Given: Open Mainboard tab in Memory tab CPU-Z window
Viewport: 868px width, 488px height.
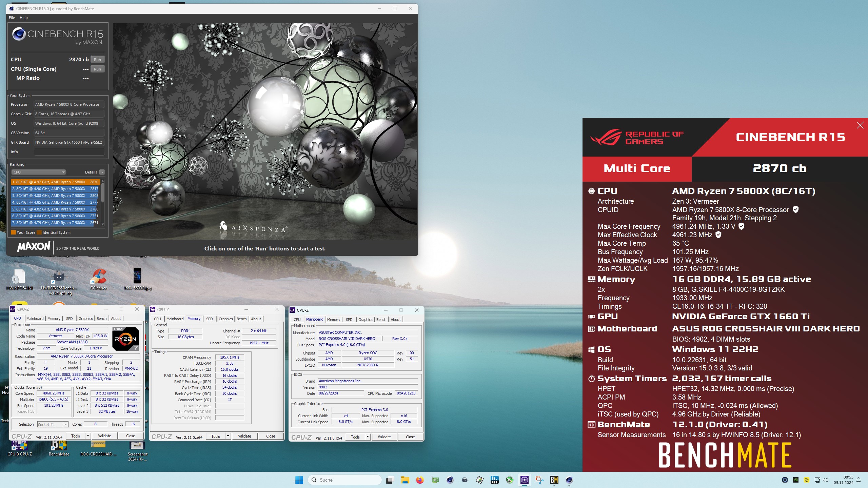Looking at the screenshot, I should (175, 319).
